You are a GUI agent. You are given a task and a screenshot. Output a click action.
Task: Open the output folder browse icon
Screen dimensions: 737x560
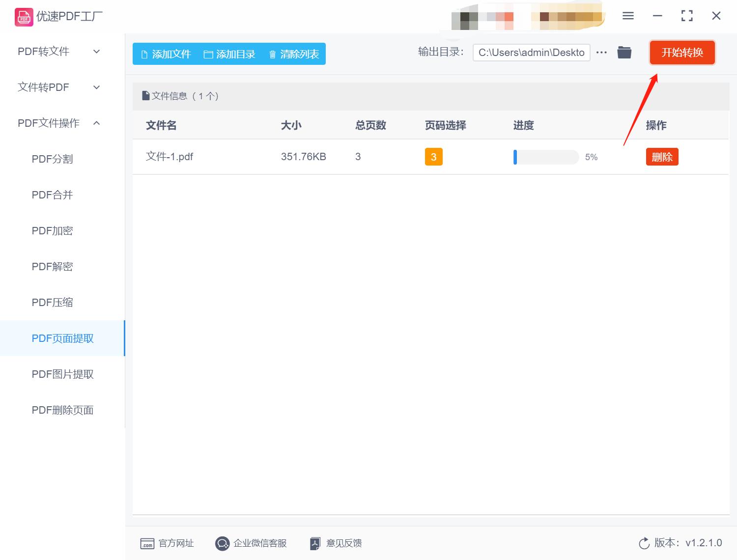point(624,52)
